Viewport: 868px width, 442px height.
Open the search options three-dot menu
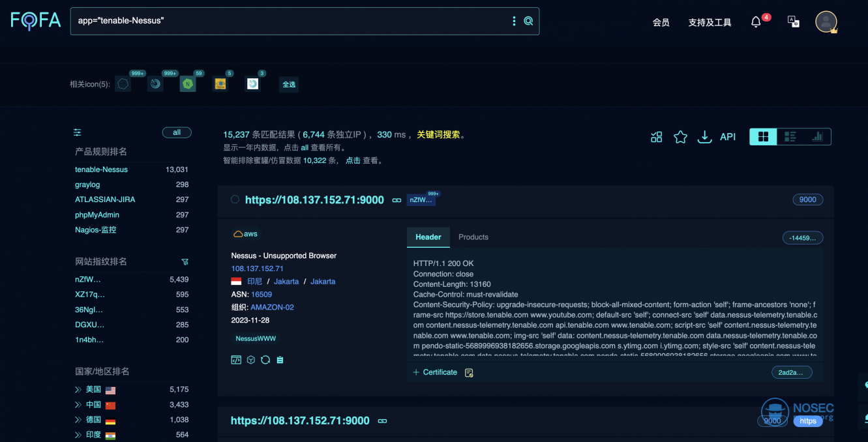(x=514, y=21)
